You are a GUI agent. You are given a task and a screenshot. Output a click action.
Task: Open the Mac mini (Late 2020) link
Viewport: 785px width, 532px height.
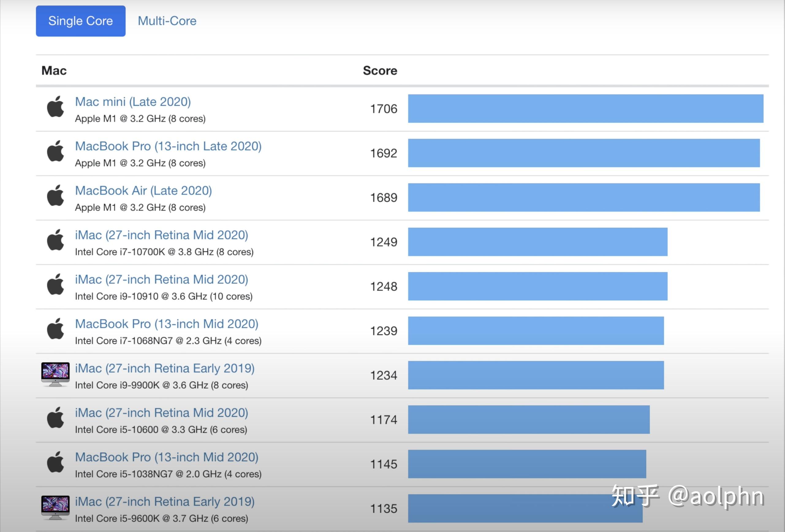pos(133,102)
